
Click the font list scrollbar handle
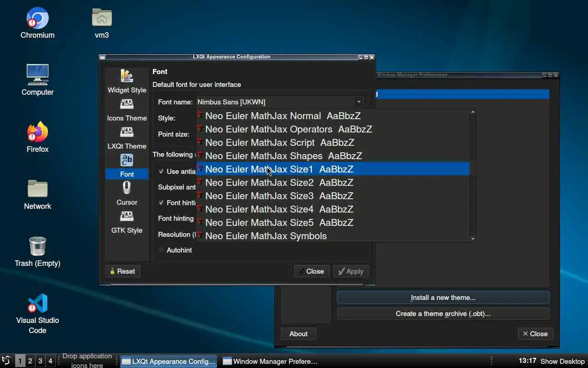[473, 168]
